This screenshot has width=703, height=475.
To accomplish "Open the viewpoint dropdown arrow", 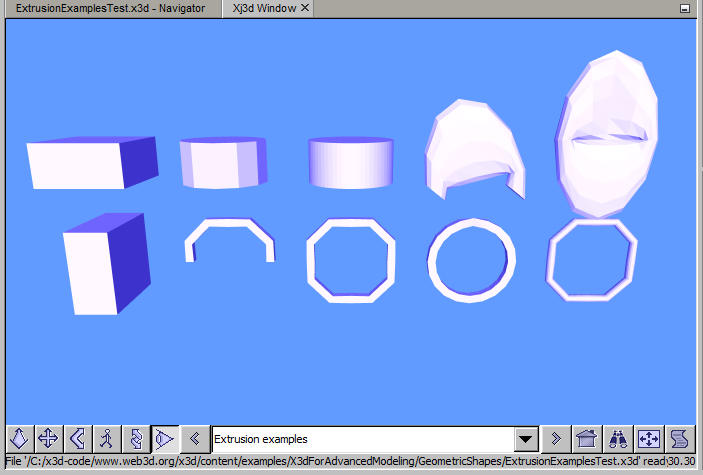I will [x=525, y=439].
